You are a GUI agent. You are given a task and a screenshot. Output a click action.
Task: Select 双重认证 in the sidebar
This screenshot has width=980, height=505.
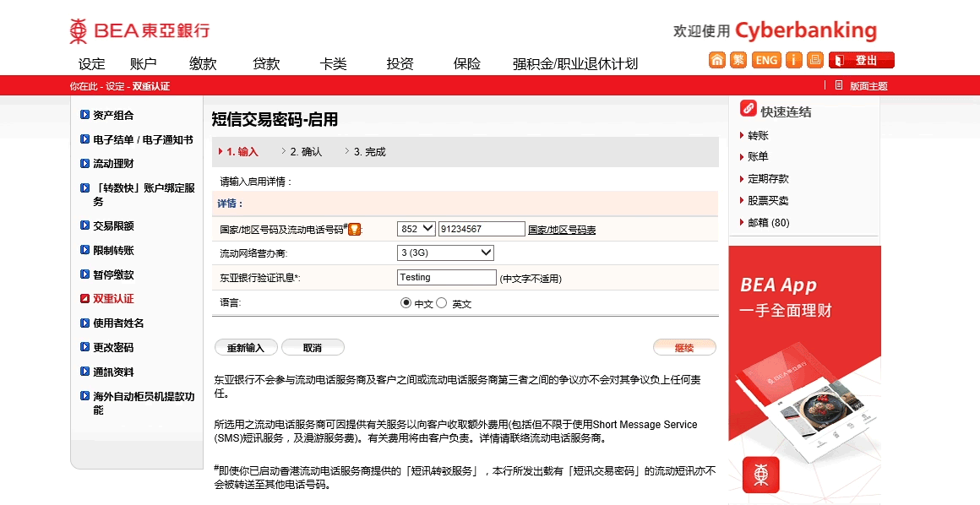point(113,299)
